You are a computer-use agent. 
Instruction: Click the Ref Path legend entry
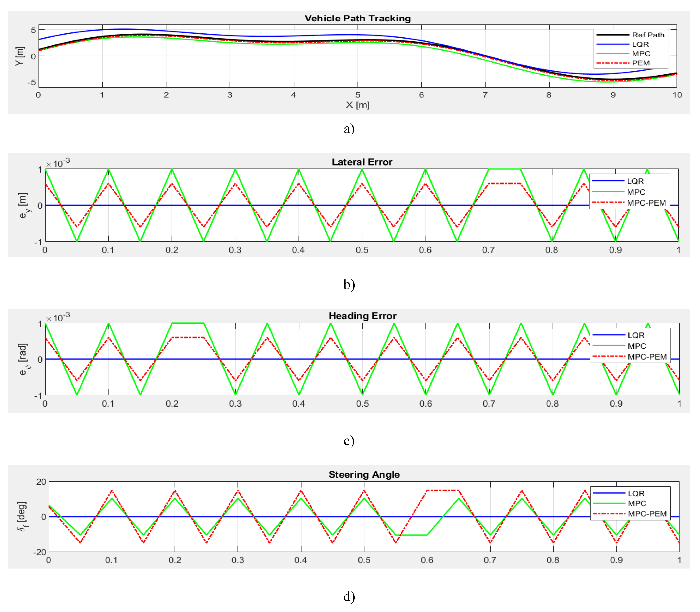pyautogui.click(x=648, y=35)
